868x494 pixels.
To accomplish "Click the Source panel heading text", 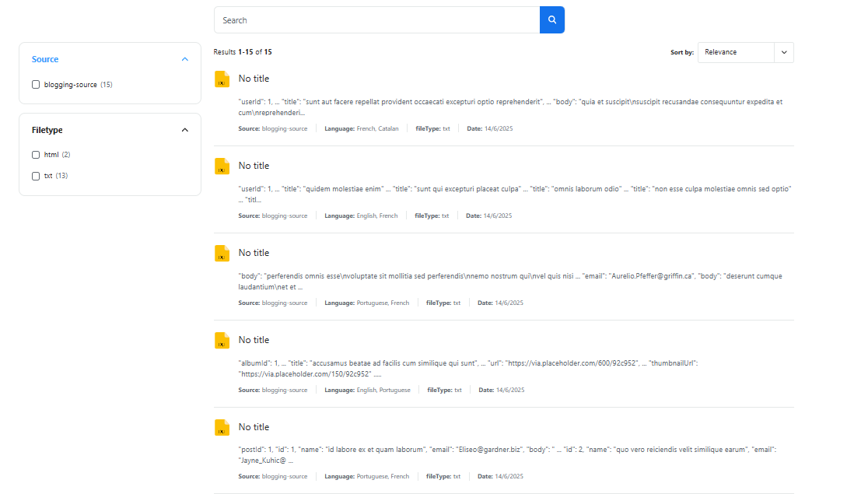I will (x=45, y=59).
